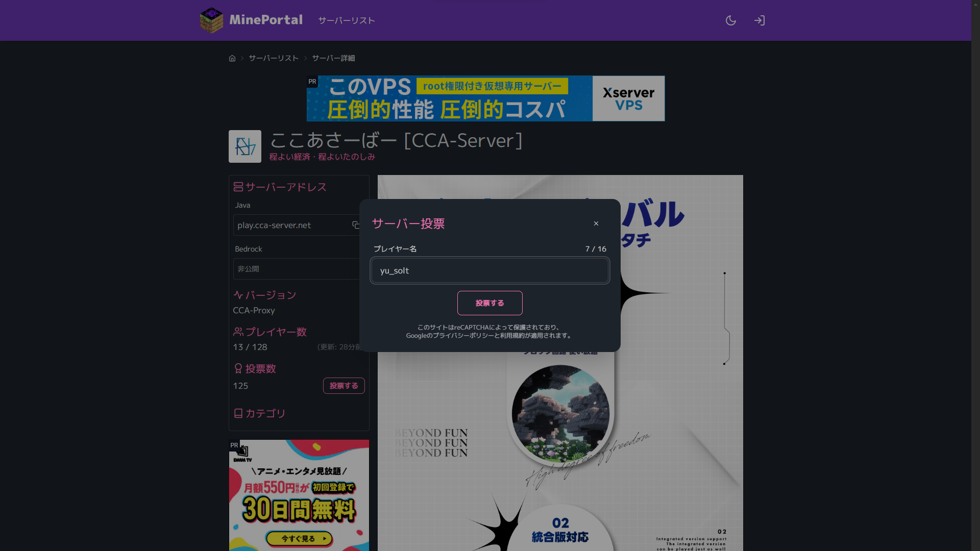Focus the プレイヤー名 input field
This screenshot has width=980, height=551.
point(489,270)
